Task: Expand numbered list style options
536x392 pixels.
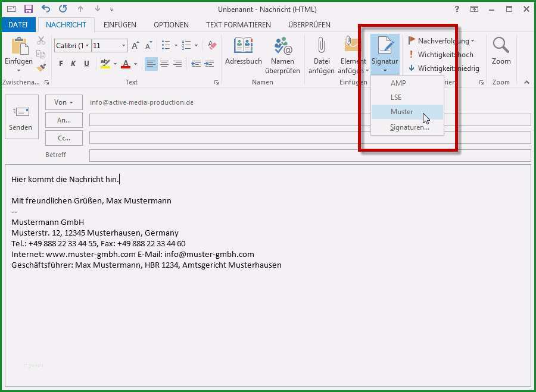Action: [196, 45]
